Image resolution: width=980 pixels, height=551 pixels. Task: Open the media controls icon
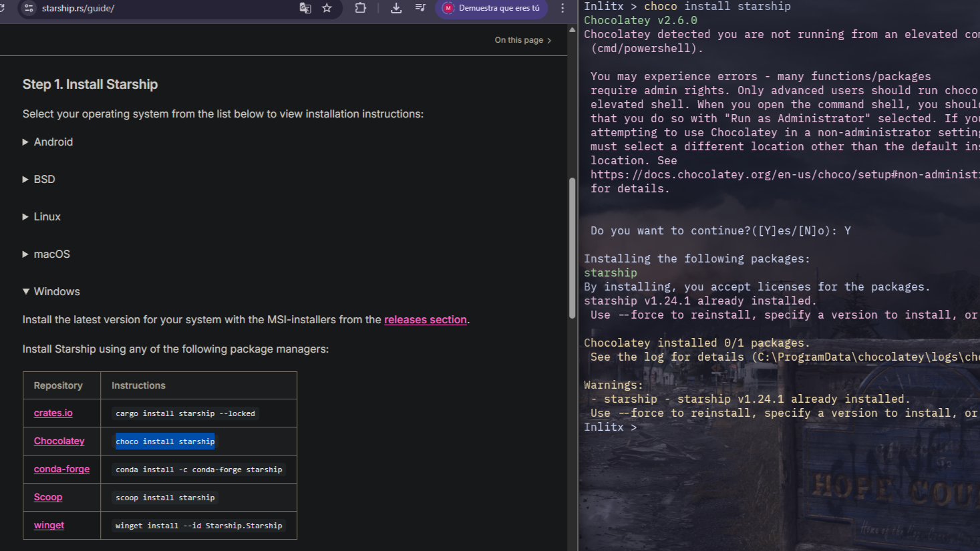(420, 8)
